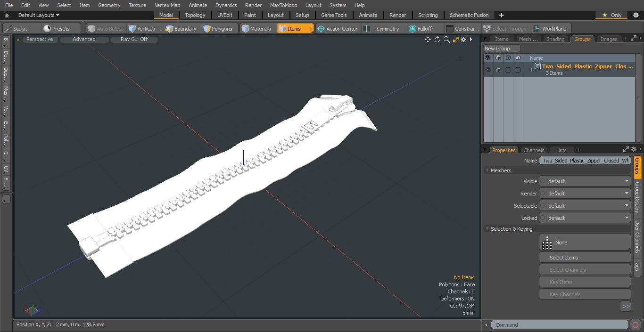
Task: Open viewport settings gear
Action: [x=463, y=40]
